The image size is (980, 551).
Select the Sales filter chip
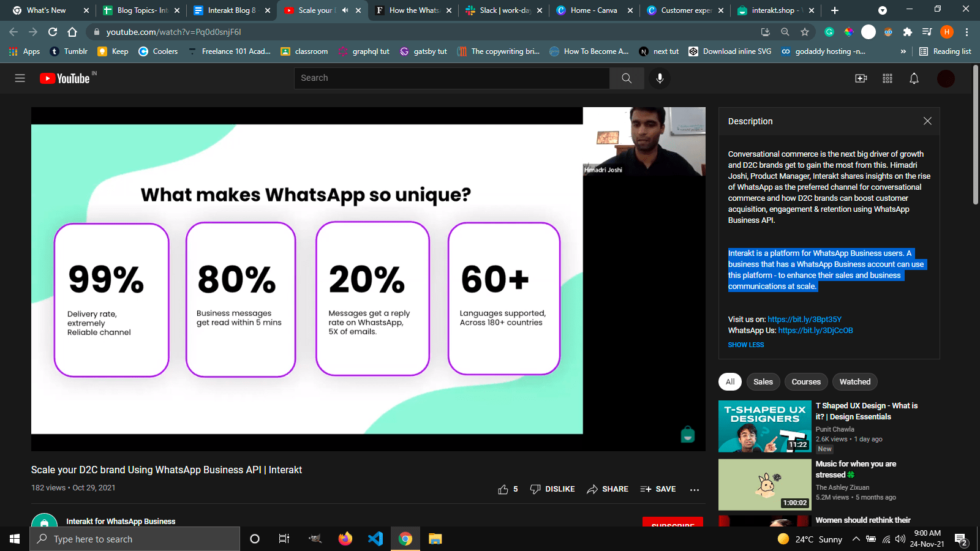coord(763,381)
